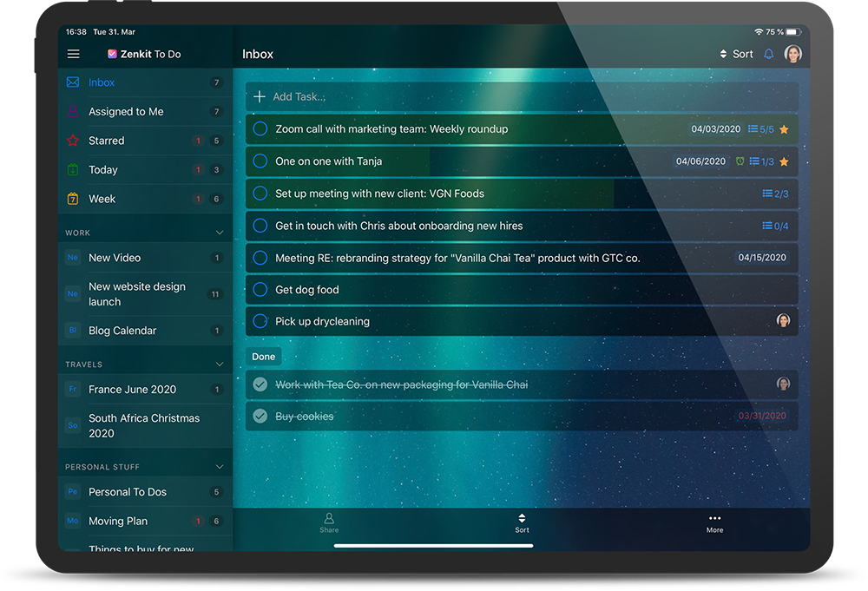Click the Week calendar icon
This screenshot has height=591, width=868.
73,199
